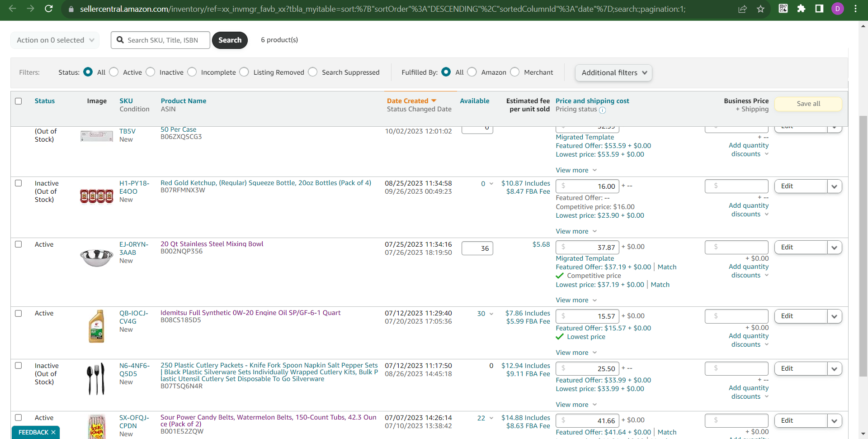Viewport: 868px width, 439px height.
Task: Click the browser address bar URL
Action: [x=382, y=9]
